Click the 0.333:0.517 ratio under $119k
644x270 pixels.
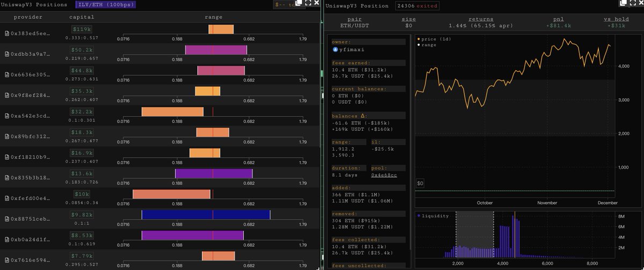(82, 37)
